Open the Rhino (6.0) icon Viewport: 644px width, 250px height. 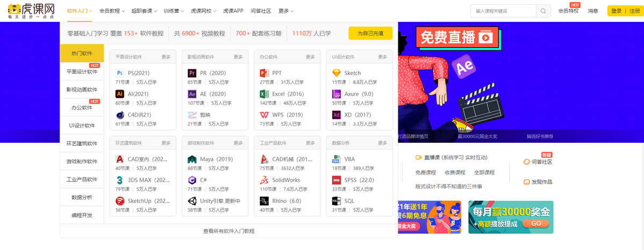tap(264, 201)
